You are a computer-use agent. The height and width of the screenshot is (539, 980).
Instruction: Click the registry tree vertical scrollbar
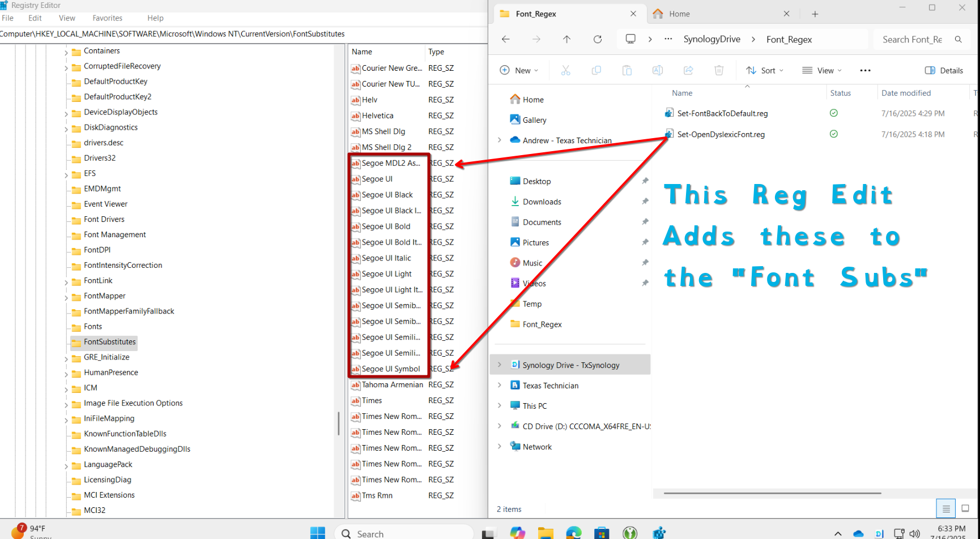[x=339, y=423]
